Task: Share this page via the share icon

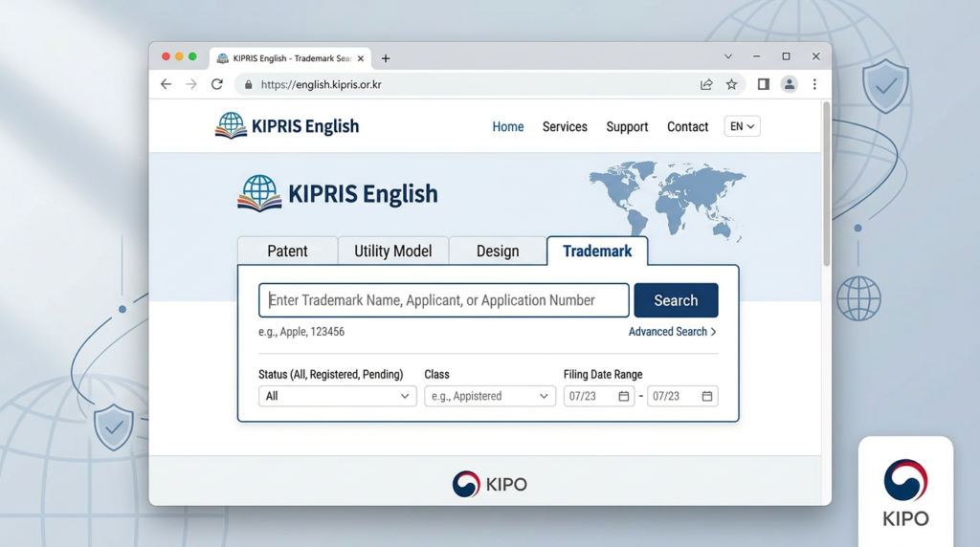Action: (706, 84)
